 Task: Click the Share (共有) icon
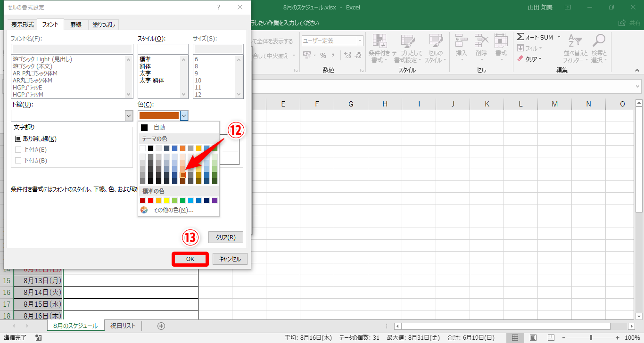[x=623, y=23]
